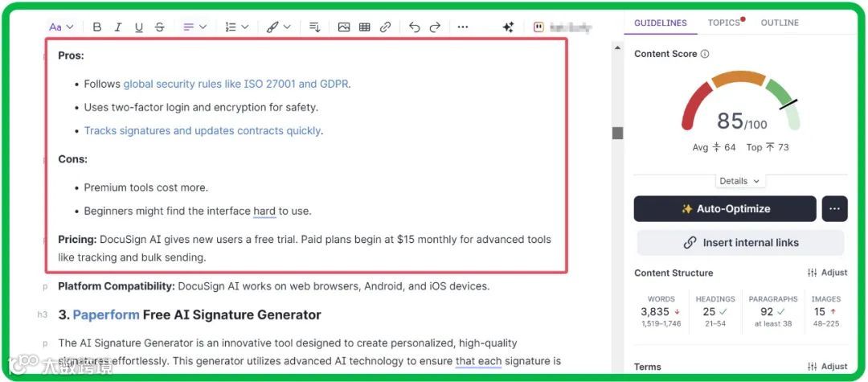Apply strikethrough formatting
Viewport: 868px width, 382px height.
tap(159, 27)
